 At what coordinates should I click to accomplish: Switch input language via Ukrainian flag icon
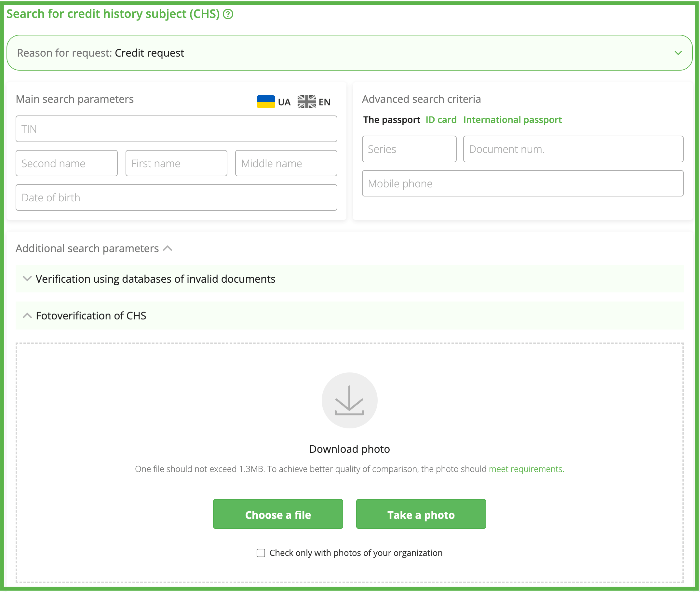click(x=266, y=102)
